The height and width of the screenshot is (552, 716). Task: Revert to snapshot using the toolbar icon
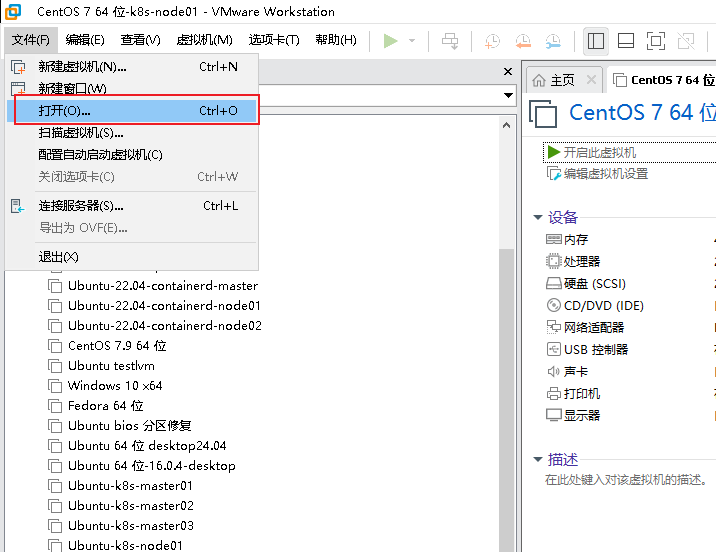(523, 41)
